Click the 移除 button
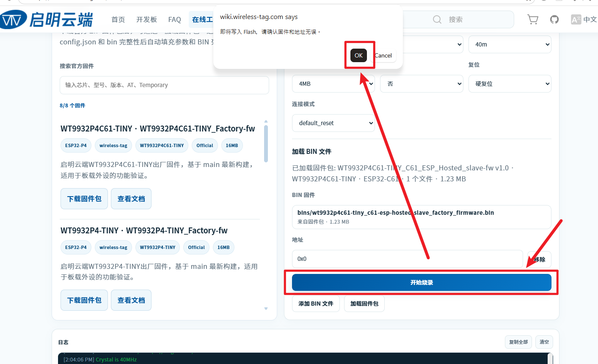This screenshot has height=364, width=598. (x=539, y=259)
